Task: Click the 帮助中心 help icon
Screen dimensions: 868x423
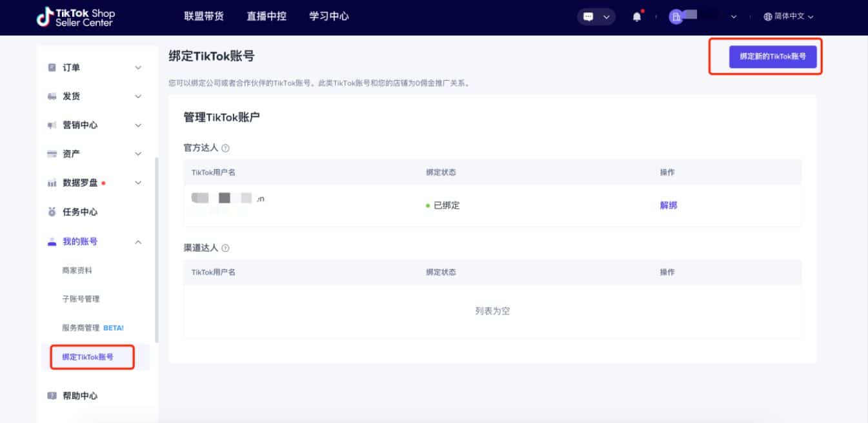Action: (x=52, y=396)
